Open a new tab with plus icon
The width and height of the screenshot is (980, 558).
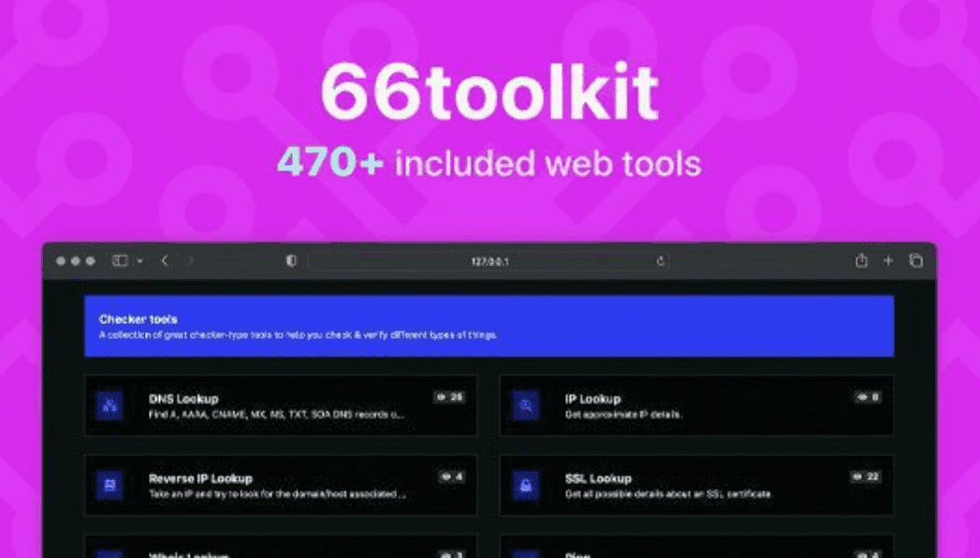point(888,261)
